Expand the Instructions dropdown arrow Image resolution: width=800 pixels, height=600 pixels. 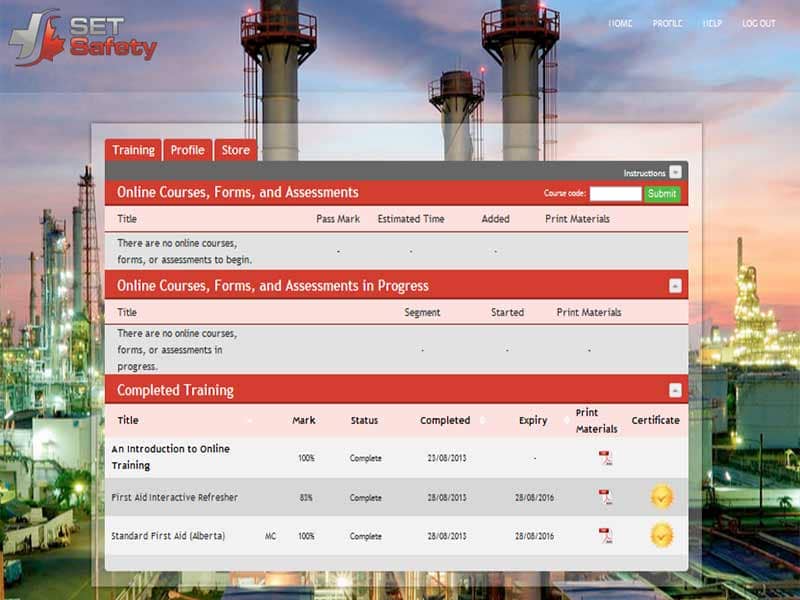(x=675, y=172)
